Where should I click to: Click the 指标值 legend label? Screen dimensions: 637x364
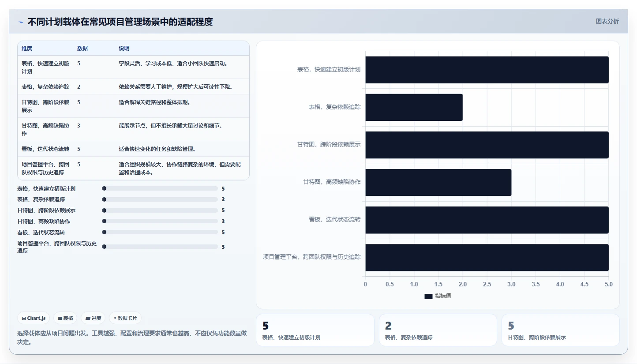tap(443, 296)
